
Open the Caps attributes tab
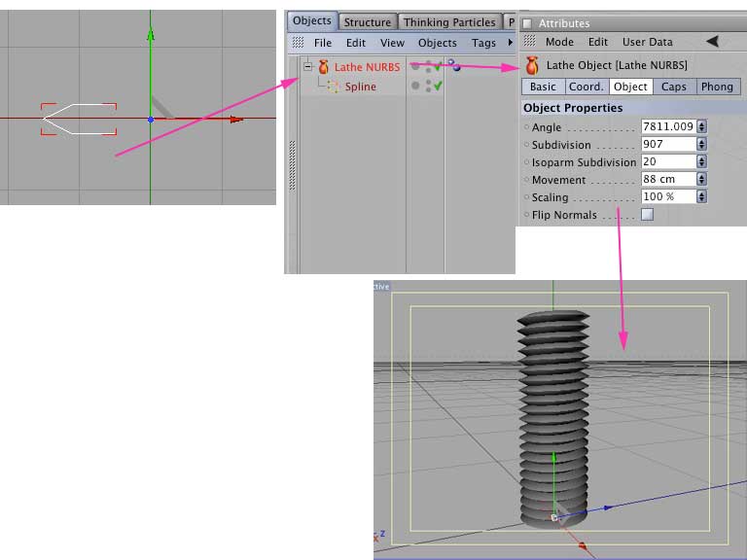[674, 87]
